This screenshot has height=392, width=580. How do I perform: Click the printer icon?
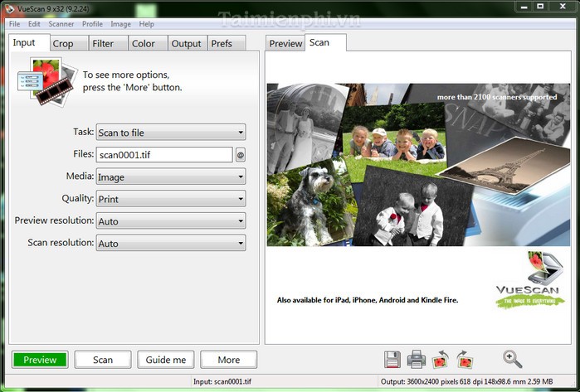pos(417,360)
